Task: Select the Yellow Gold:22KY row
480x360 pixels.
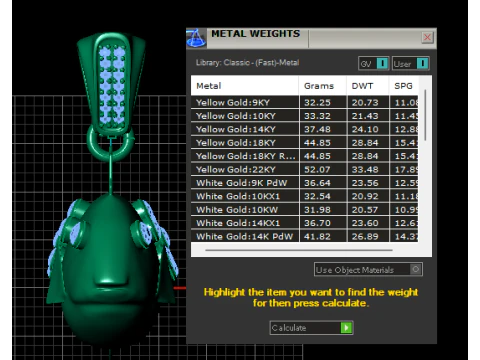Action: point(304,169)
